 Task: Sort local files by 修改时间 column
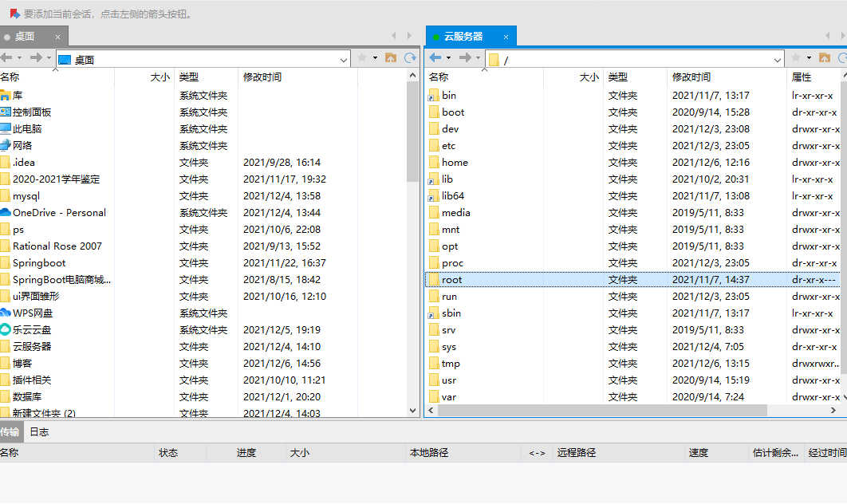point(297,77)
